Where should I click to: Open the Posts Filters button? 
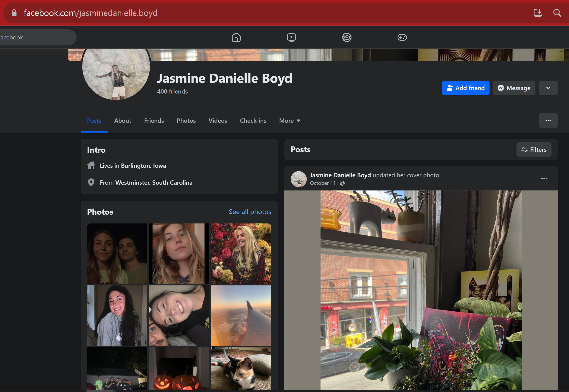tap(534, 150)
